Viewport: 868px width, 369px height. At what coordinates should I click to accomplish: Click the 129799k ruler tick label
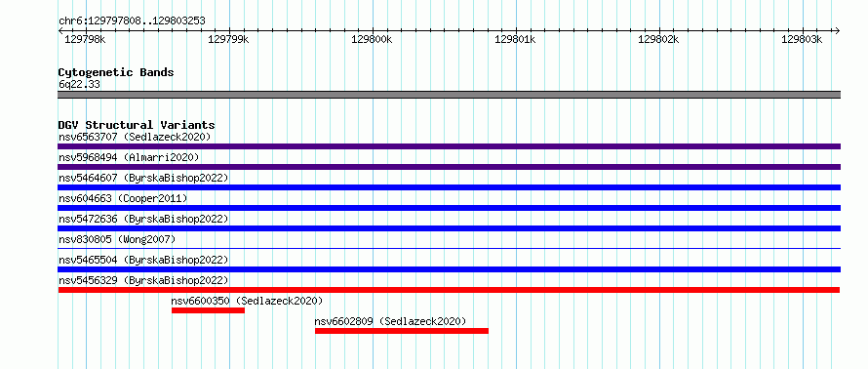(x=228, y=39)
